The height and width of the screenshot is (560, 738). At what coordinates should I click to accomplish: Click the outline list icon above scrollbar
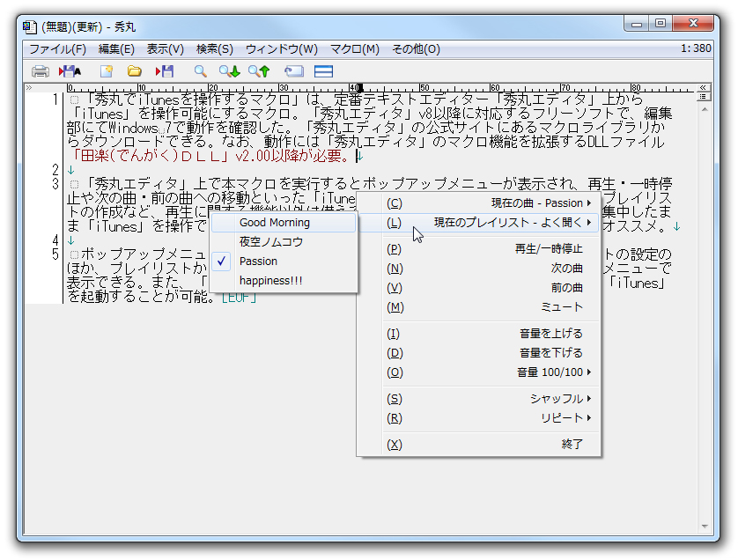click(703, 96)
